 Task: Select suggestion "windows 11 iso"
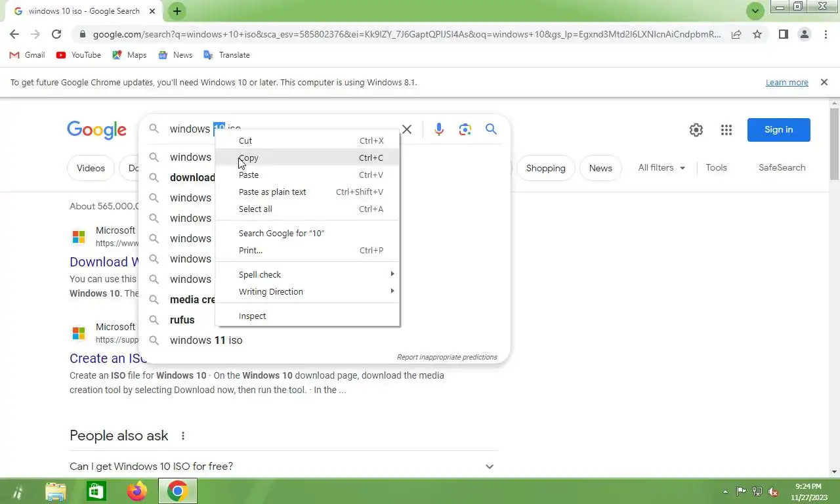(206, 340)
